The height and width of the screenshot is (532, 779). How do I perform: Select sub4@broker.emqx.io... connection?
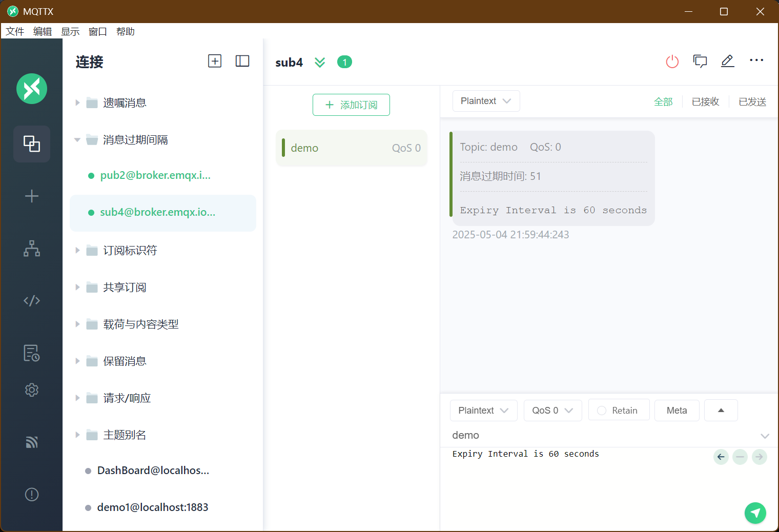(163, 213)
